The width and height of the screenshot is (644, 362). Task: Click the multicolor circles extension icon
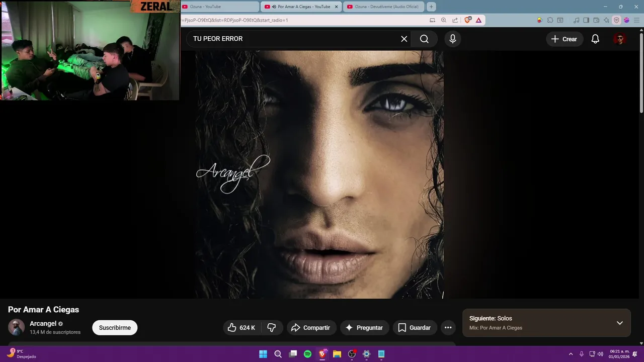pyautogui.click(x=539, y=20)
